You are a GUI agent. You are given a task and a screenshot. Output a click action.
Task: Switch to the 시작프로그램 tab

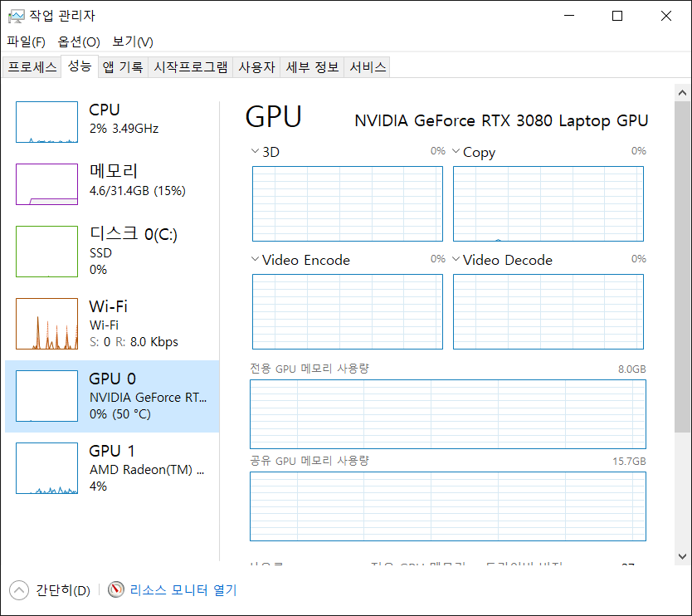pyautogui.click(x=191, y=67)
